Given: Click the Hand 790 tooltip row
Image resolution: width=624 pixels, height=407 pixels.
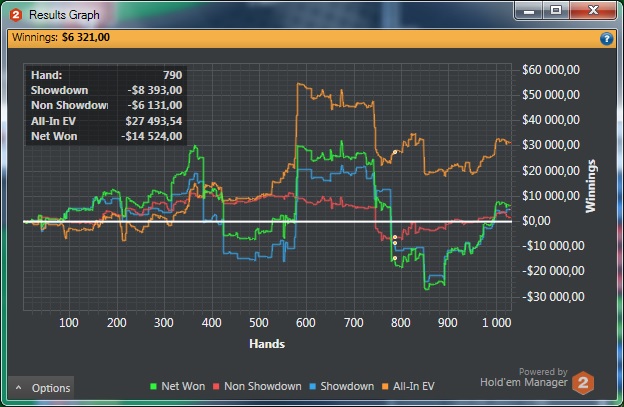Looking at the screenshot, I should click(106, 75).
